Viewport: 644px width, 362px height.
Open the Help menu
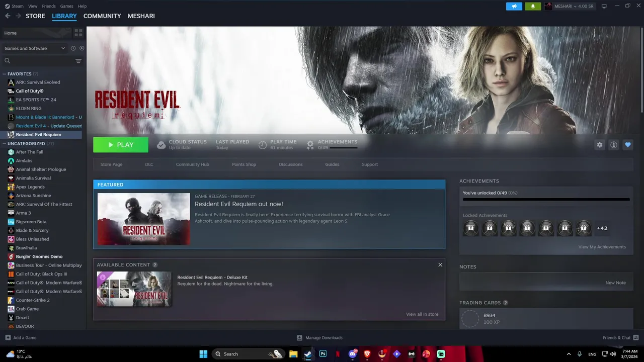click(82, 6)
